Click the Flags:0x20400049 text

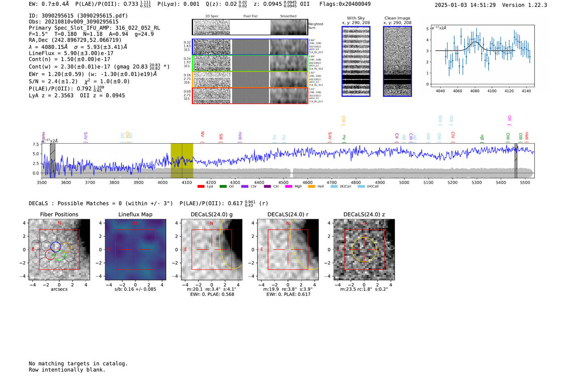point(345,4)
